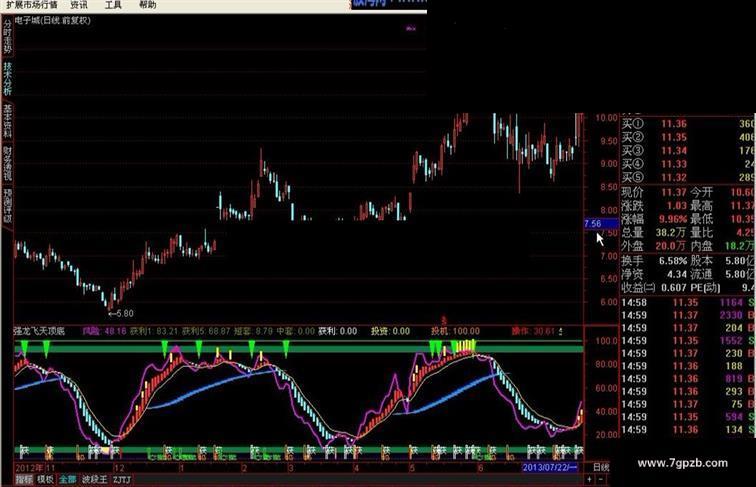Image resolution: width=756 pixels, height=487 pixels.
Task: Click the 净资 4.34 value
Action: click(x=677, y=274)
